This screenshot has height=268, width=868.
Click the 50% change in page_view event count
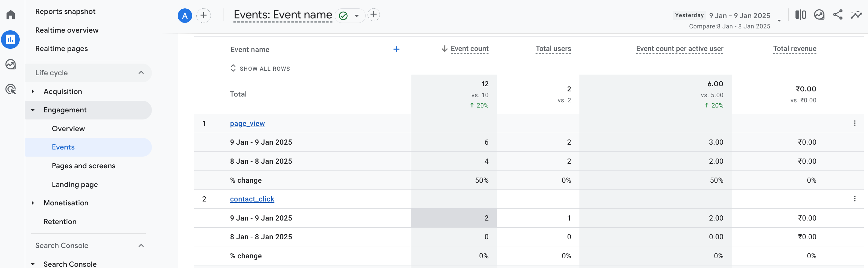click(x=481, y=180)
